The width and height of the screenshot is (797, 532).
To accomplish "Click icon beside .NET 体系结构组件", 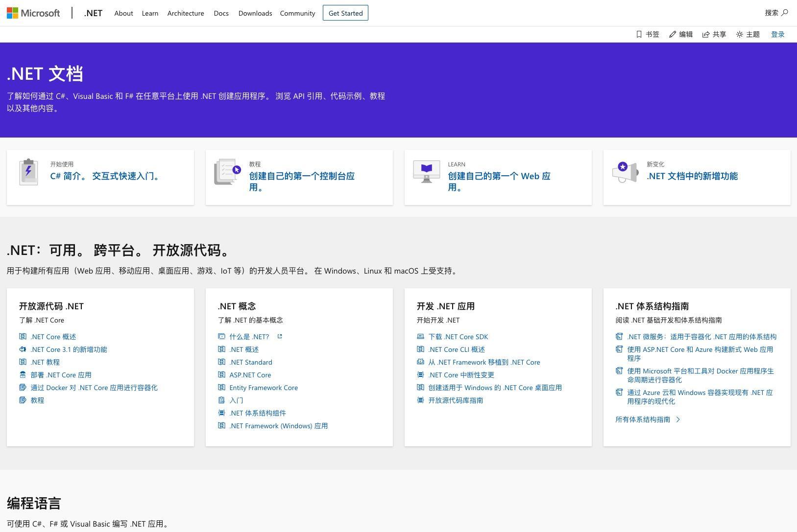I will click(221, 413).
